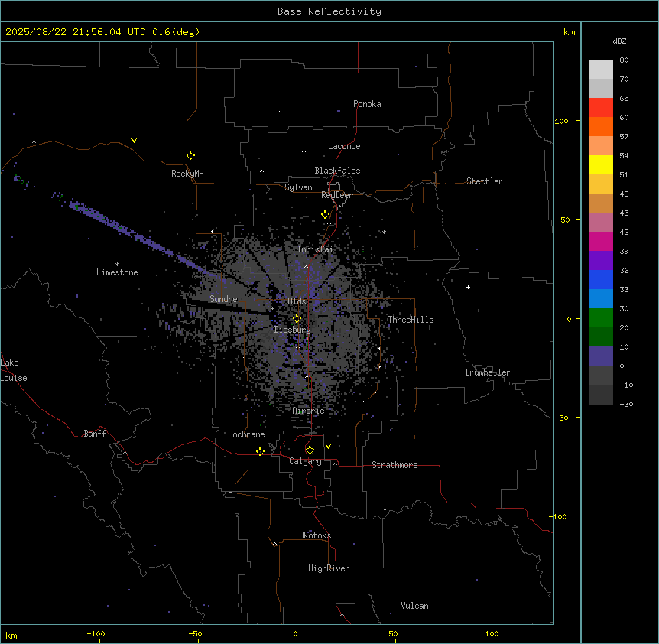This screenshot has width=659, height=644.
Task: Click the yellow V marker northwest of RockyMH
Action: [134, 141]
